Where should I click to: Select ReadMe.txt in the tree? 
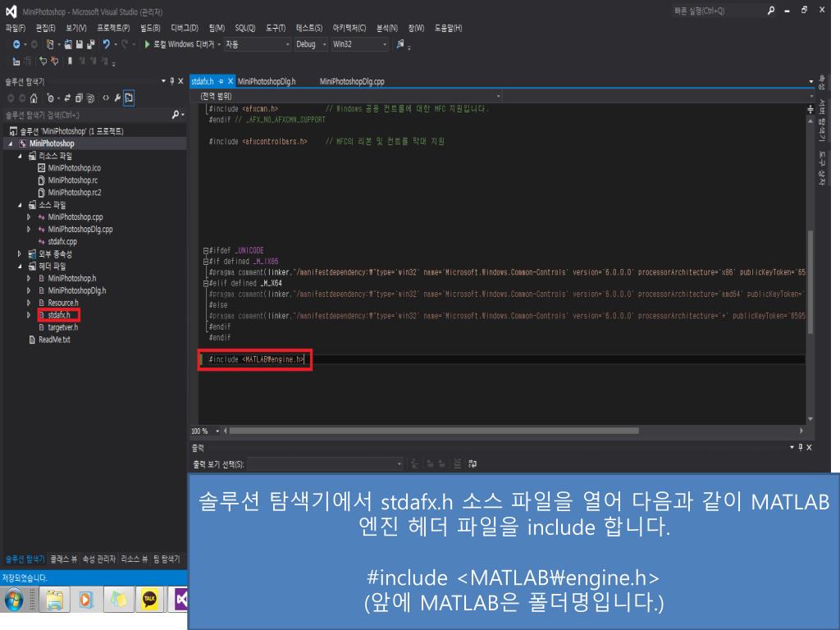(54, 340)
